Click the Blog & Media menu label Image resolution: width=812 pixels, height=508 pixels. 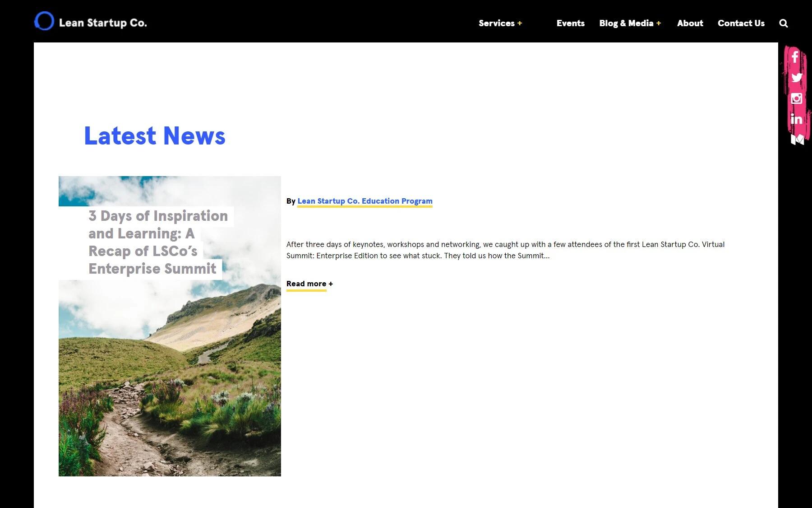click(x=626, y=23)
